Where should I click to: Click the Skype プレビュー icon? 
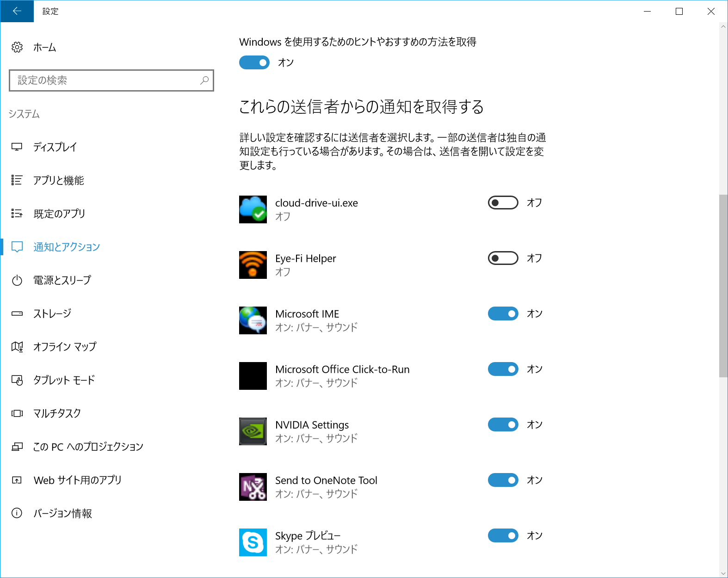(x=253, y=542)
